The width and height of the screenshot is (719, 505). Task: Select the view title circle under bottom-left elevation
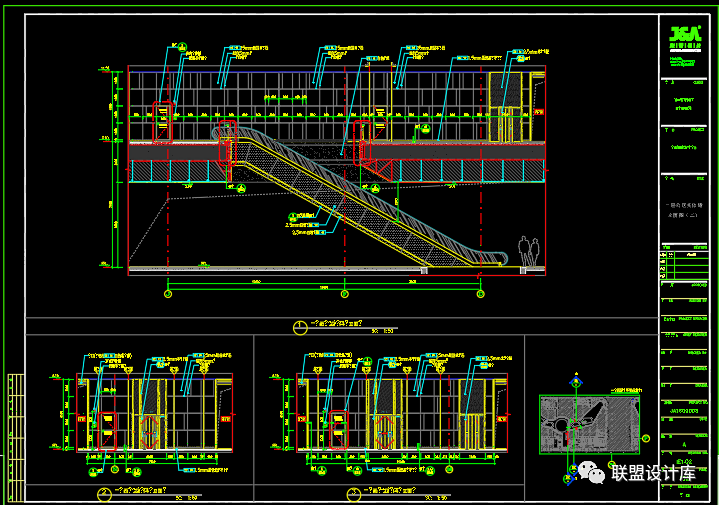coord(104,494)
